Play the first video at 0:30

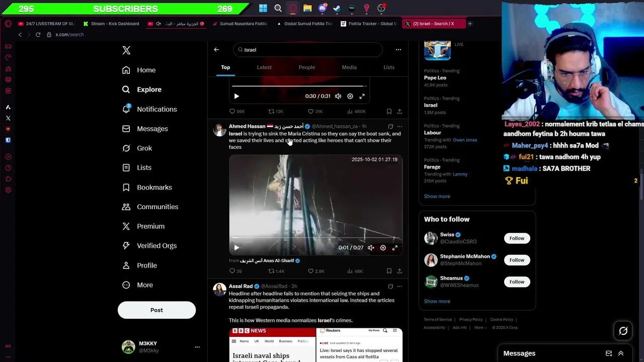(236, 96)
